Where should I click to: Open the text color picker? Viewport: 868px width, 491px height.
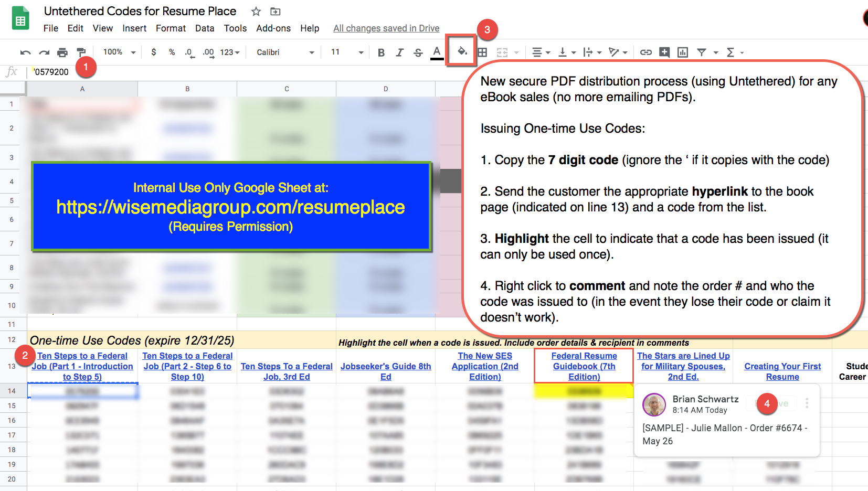point(437,52)
